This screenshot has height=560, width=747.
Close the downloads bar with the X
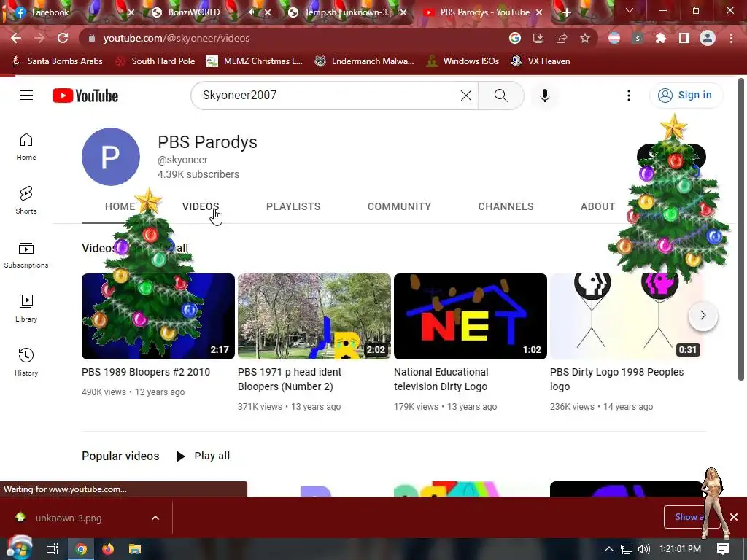point(734,517)
